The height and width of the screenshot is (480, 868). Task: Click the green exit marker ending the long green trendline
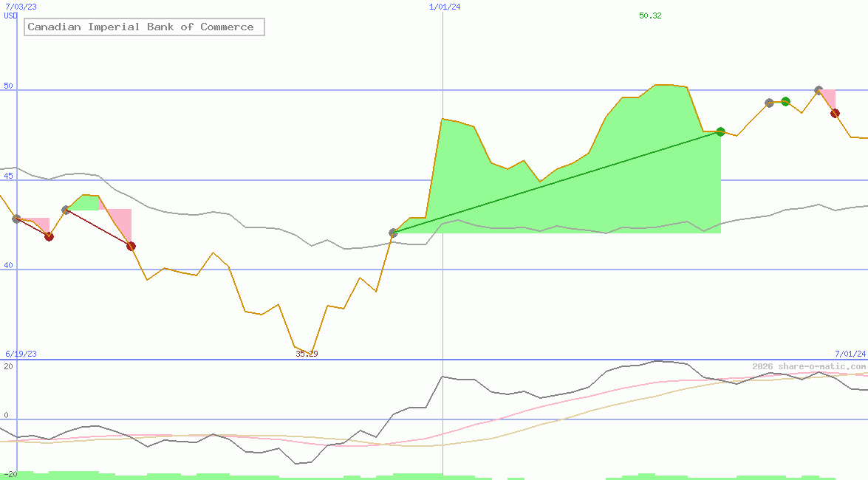pos(720,131)
